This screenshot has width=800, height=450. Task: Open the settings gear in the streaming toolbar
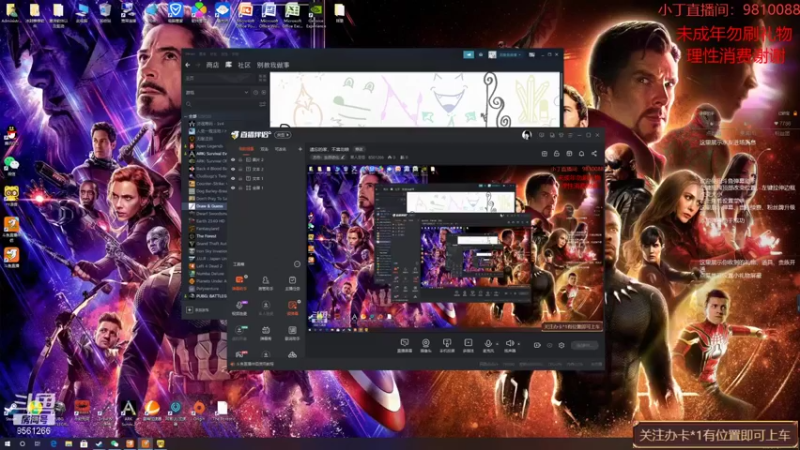point(561,345)
